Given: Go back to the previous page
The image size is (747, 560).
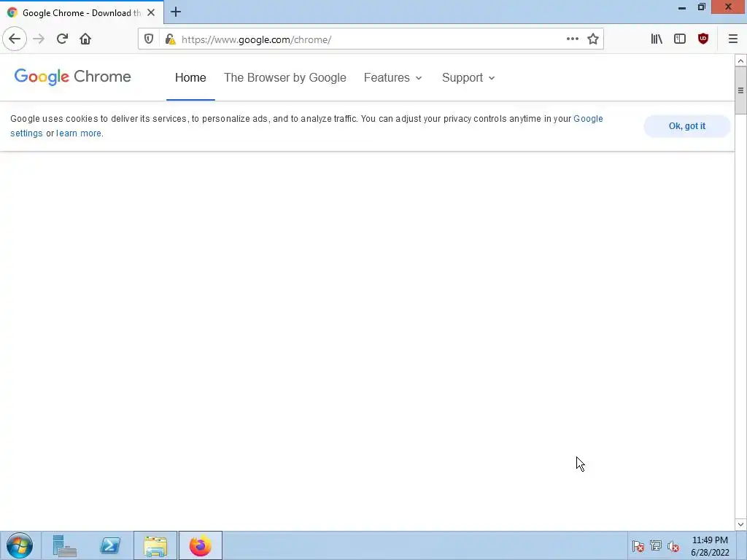Looking at the screenshot, I should click(15, 39).
